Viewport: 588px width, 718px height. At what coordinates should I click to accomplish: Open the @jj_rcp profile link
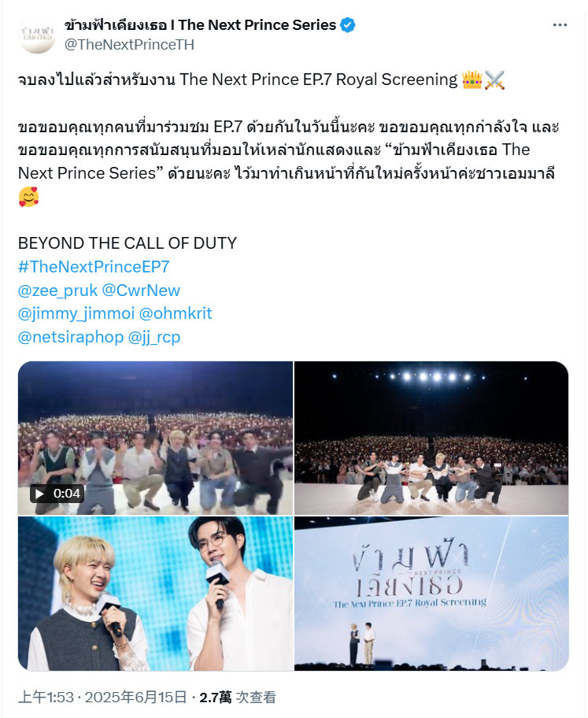click(154, 337)
